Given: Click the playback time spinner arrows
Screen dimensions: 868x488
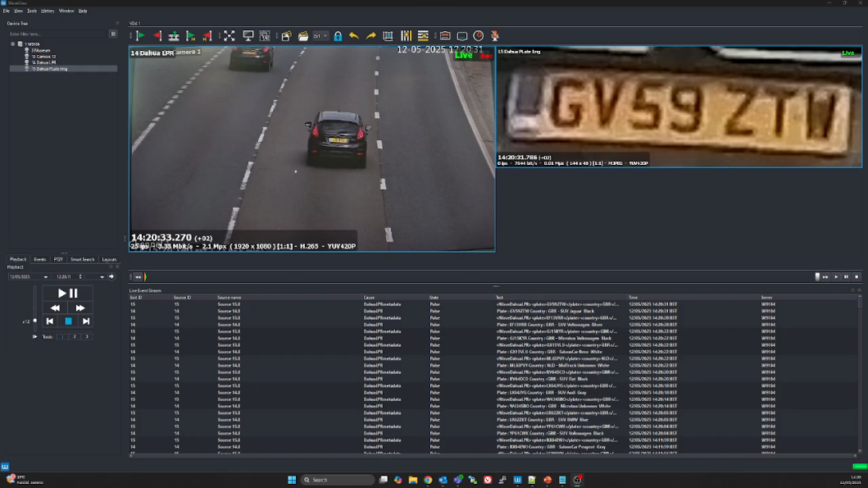Looking at the screenshot, I should [80, 276].
